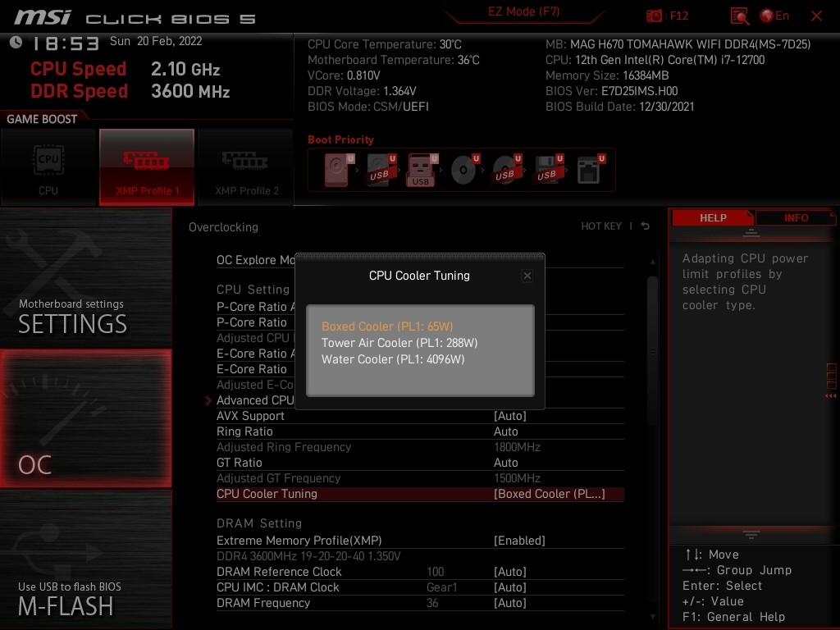
Task: Switch to the HELP tab
Action: pos(713,217)
